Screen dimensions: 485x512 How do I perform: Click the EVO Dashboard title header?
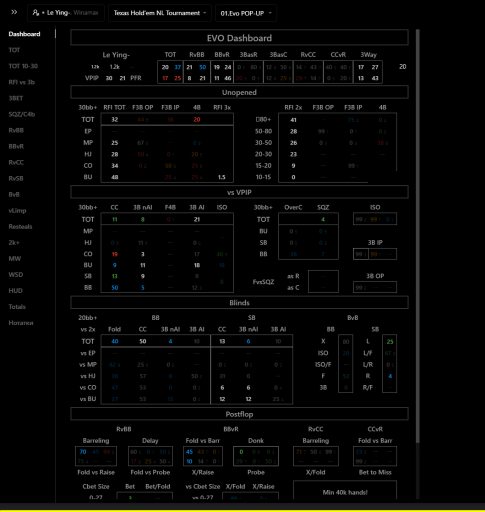coord(239,38)
